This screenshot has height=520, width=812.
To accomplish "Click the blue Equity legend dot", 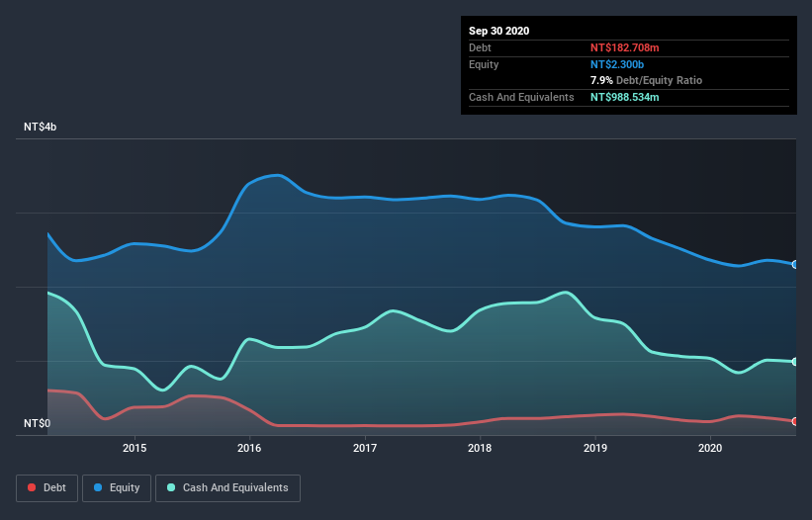I will 98,487.
